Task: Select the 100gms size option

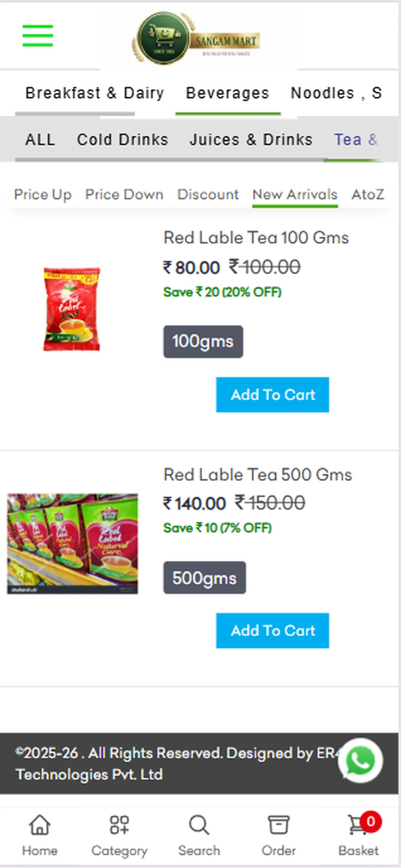Action: [203, 341]
